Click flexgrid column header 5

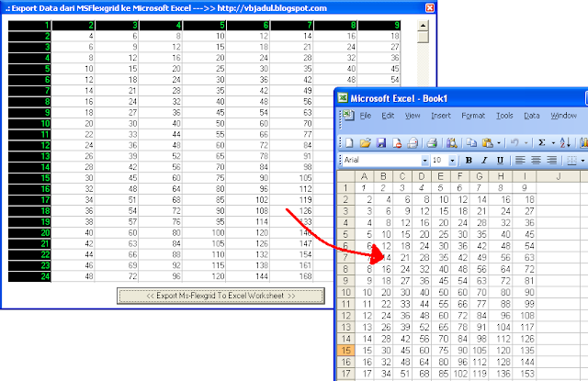204,25
